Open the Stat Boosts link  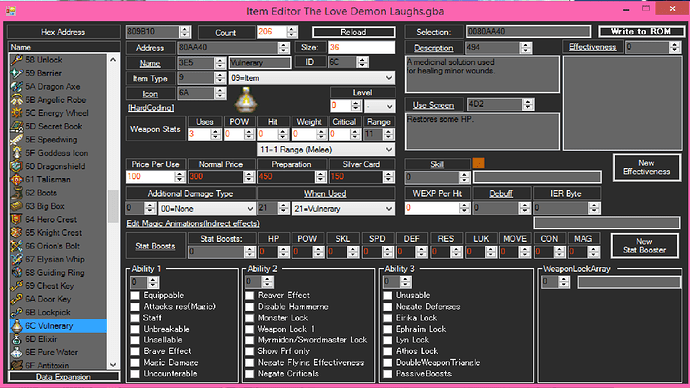click(155, 246)
